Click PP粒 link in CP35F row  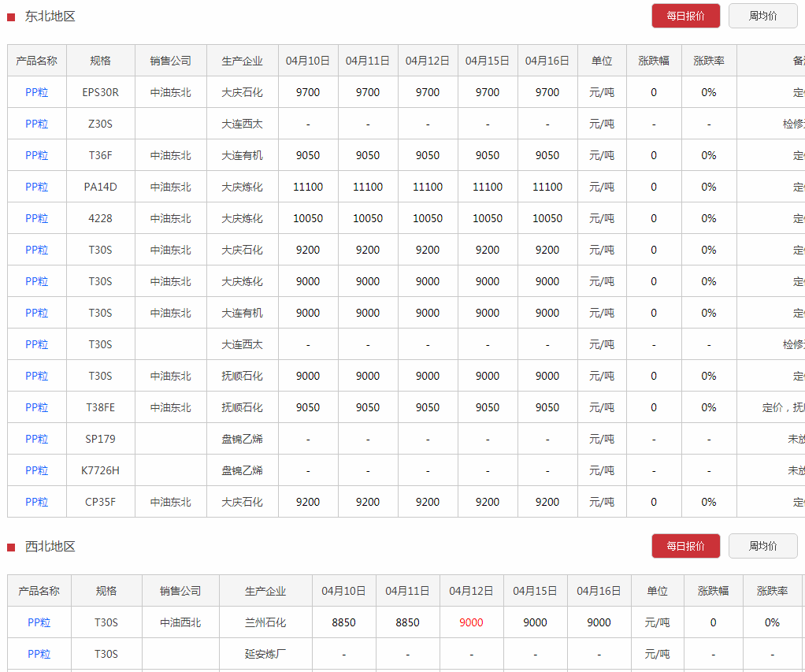point(37,502)
